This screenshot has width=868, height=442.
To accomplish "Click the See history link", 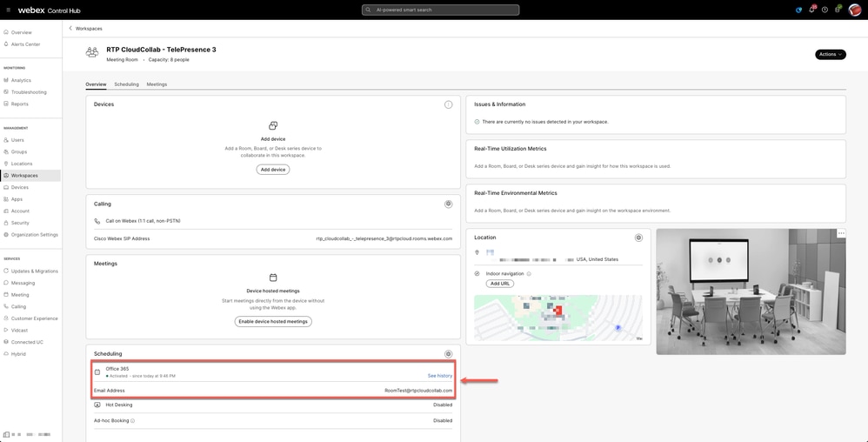I will click(440, 376).
